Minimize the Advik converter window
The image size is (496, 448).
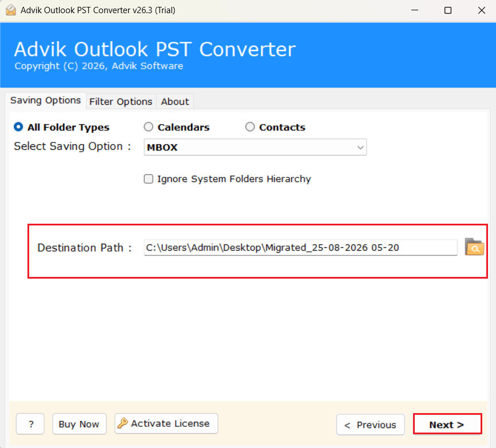415,10
